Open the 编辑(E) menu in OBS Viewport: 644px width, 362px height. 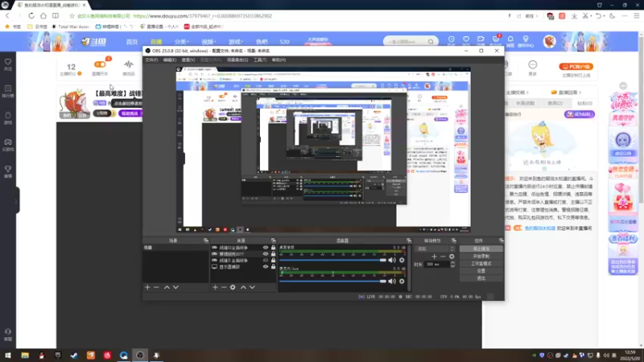click(170, 60)
